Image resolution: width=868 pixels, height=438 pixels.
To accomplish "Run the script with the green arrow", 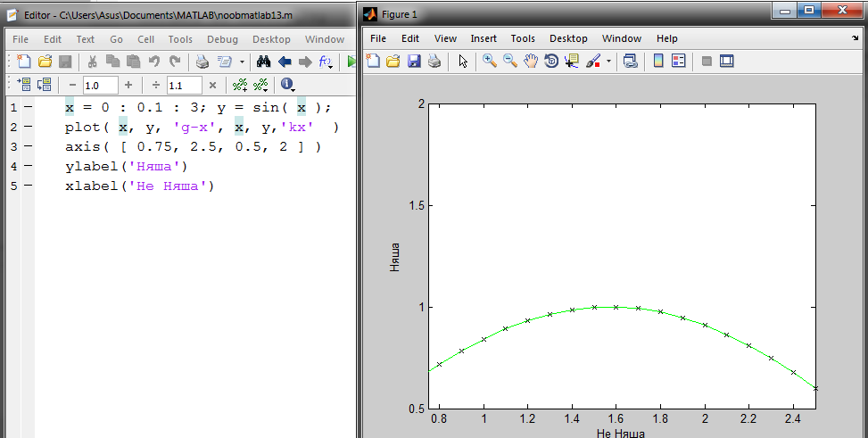I will (351, 62).
